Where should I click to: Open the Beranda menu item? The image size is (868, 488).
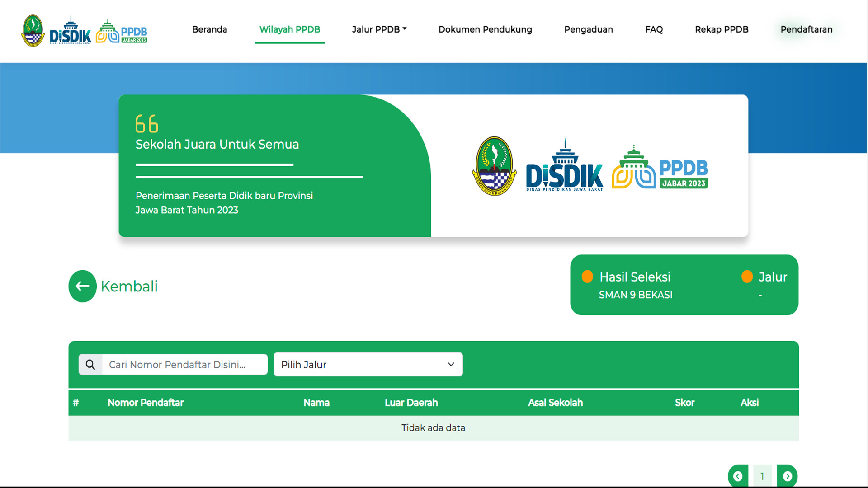[x=209, y=29]
